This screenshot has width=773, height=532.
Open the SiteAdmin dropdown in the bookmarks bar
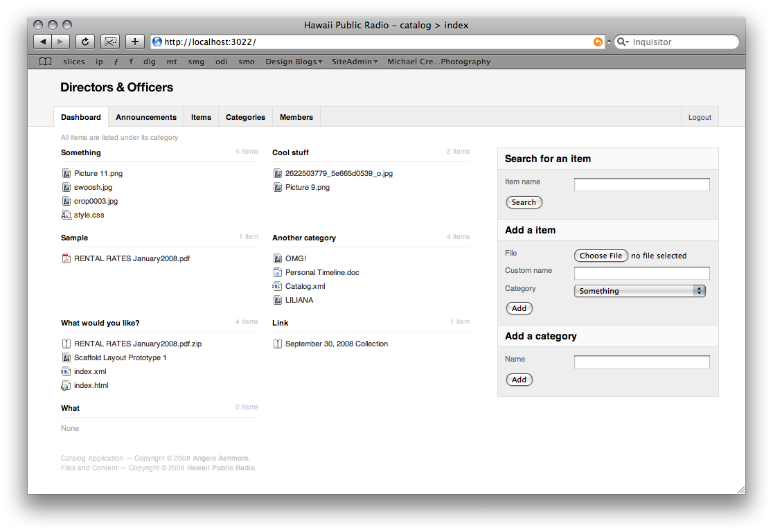pyautogui.click(x=354, y=61)
